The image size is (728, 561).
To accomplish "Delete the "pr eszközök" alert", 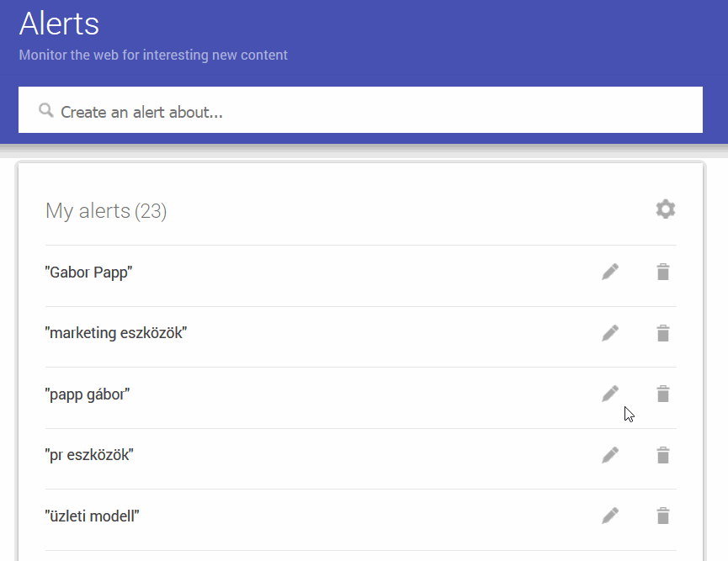I will tap(663, 455).
